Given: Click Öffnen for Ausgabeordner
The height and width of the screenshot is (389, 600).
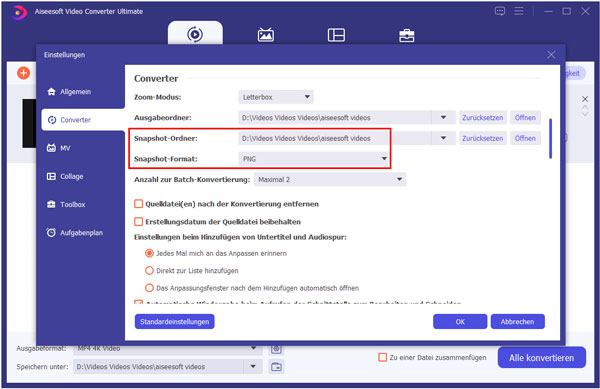Looking at the screenshot, I should pyautogui.click(x=525, y=117).
